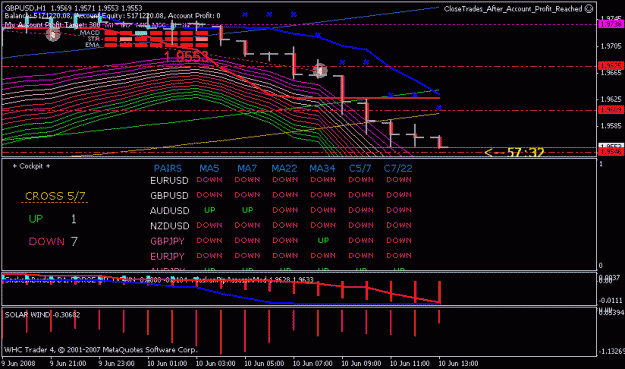
Task: Click the + Cockpit + indicator label
Action: click(x=31, y=166)
